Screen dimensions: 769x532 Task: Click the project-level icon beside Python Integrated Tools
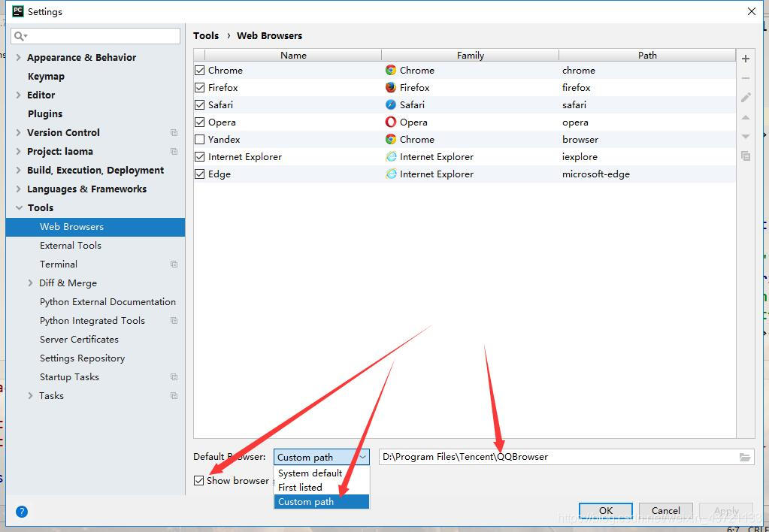click(174, 320)
